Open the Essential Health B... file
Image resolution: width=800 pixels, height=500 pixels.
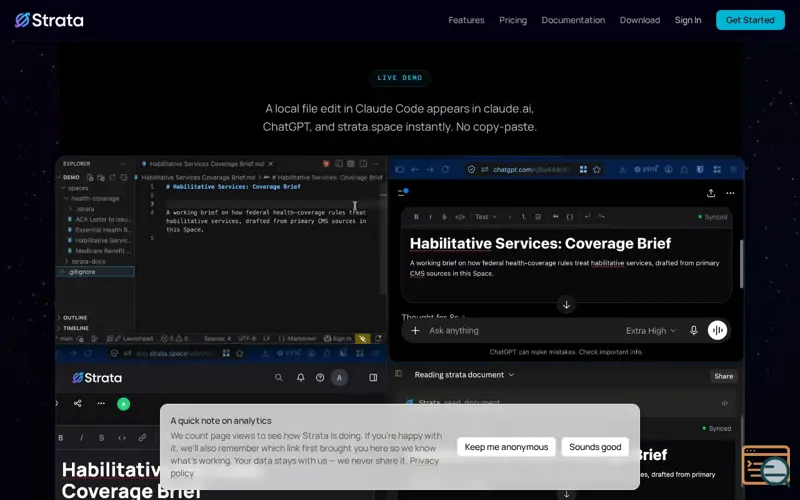coord(101,230)
